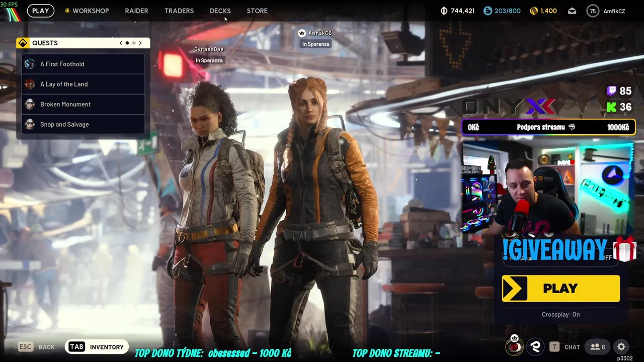Click the T key chat icon
The image size is (644, 362).
554,347
